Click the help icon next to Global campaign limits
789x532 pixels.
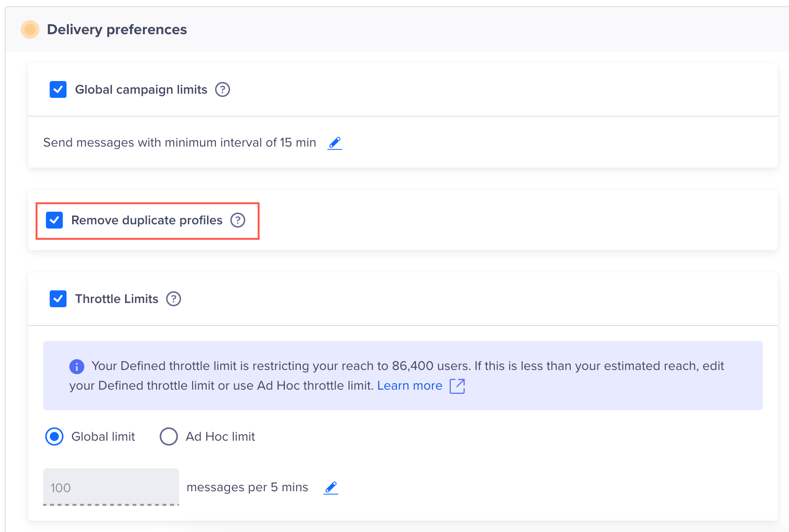[223, 89]
